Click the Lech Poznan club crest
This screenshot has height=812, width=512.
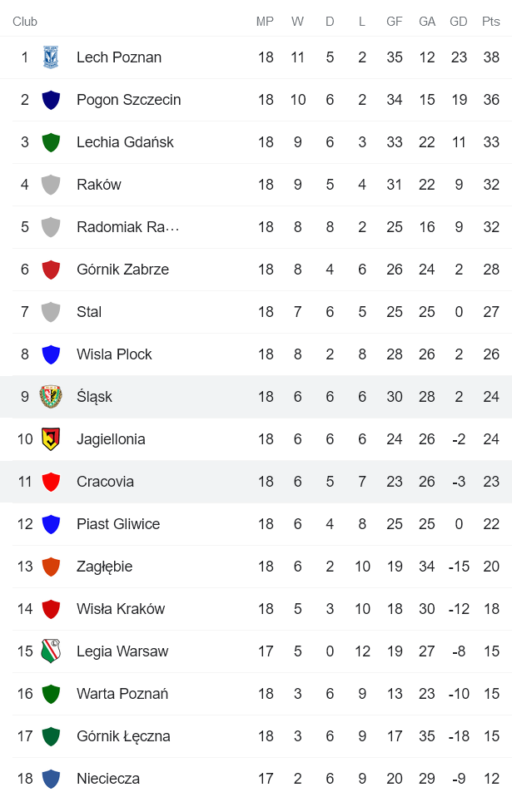[x=50, y=57]
